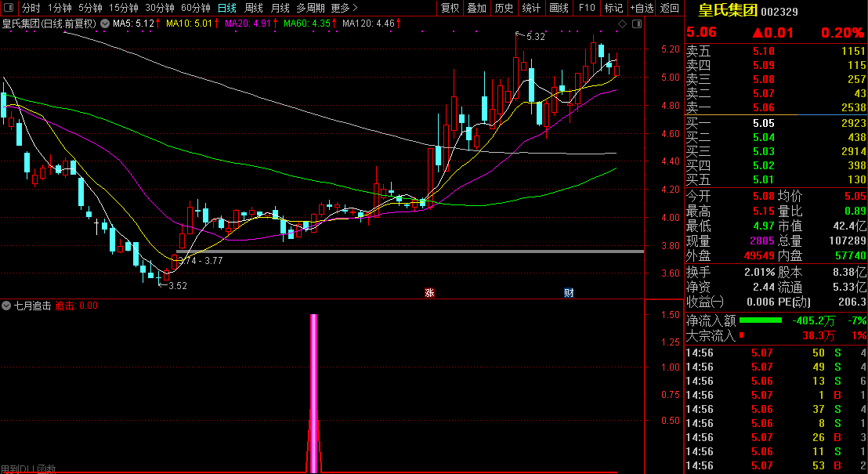Toggle the 复权 price adjustment
The width and height of the screenshot is (868, 474).
point(450,8)
